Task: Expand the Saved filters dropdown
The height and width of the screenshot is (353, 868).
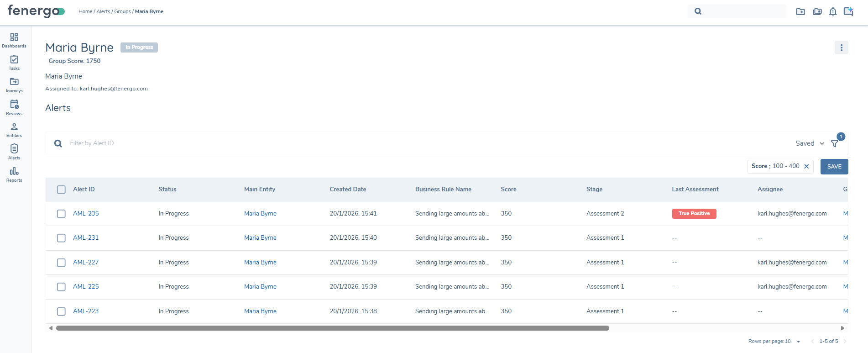Action: coord(810,143)
